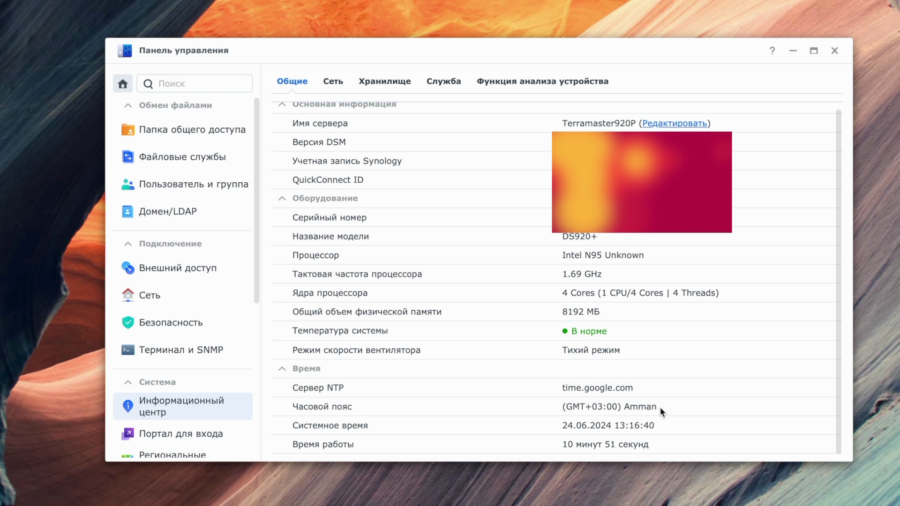Open Функция анализа устройства tab

point(542,81)
